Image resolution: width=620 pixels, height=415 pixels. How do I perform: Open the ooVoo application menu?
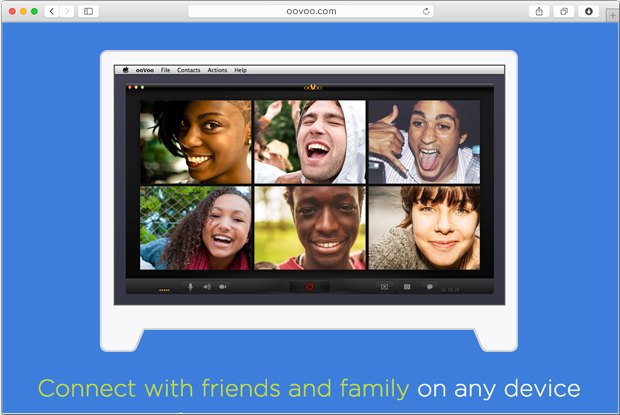145,70
